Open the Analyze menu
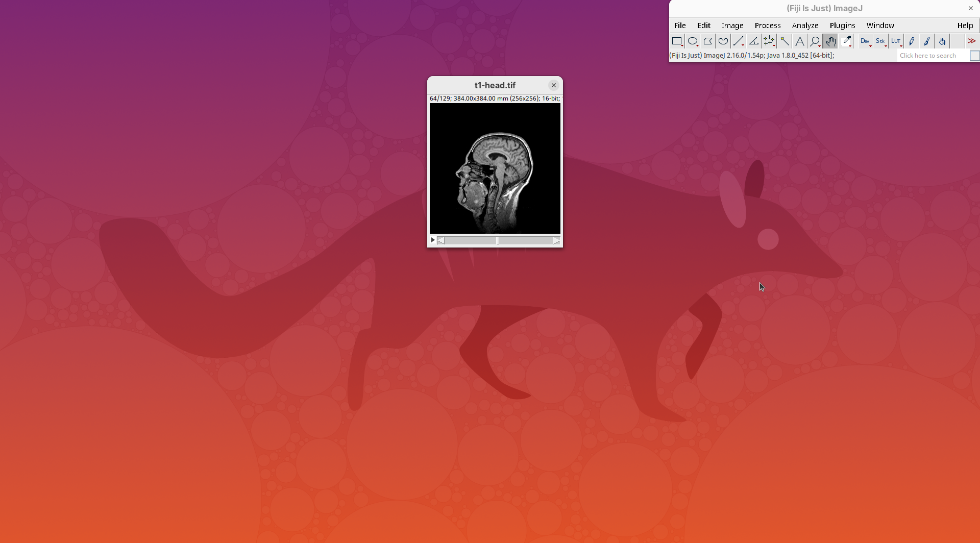The height and width of the screenshot is (543, 980). 805,26
